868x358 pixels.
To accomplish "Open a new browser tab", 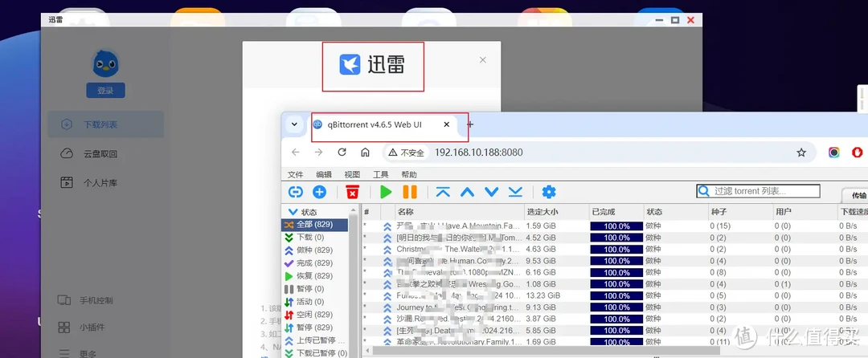I will click(x=470, y=124).
